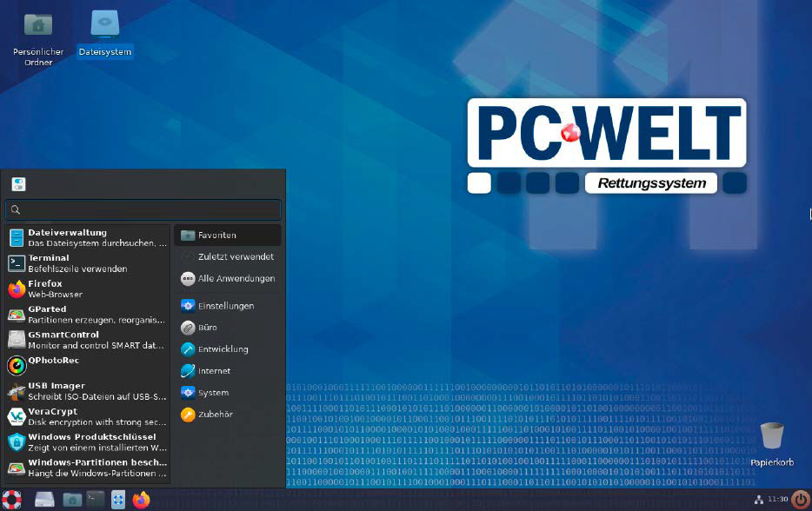Launch Dateiverwaltung file manager
The width and height of the screenshot is (812, 511).
(88, 237)
